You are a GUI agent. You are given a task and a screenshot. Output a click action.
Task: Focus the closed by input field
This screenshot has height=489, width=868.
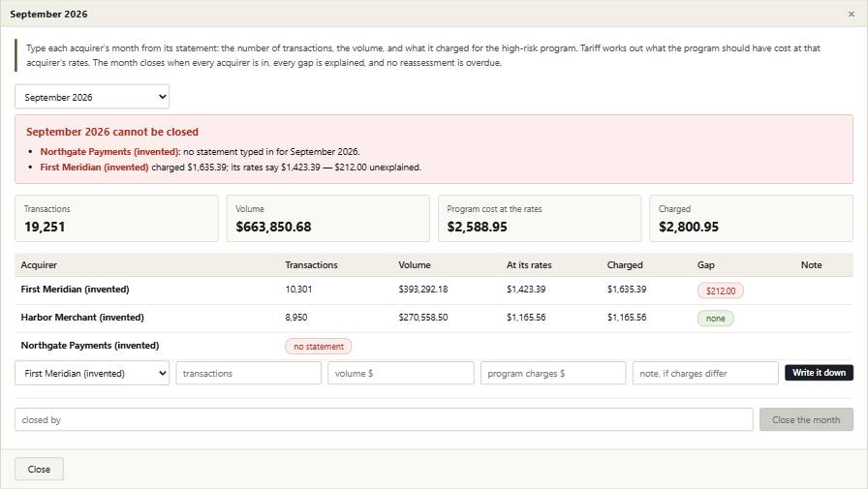(384, 419)
